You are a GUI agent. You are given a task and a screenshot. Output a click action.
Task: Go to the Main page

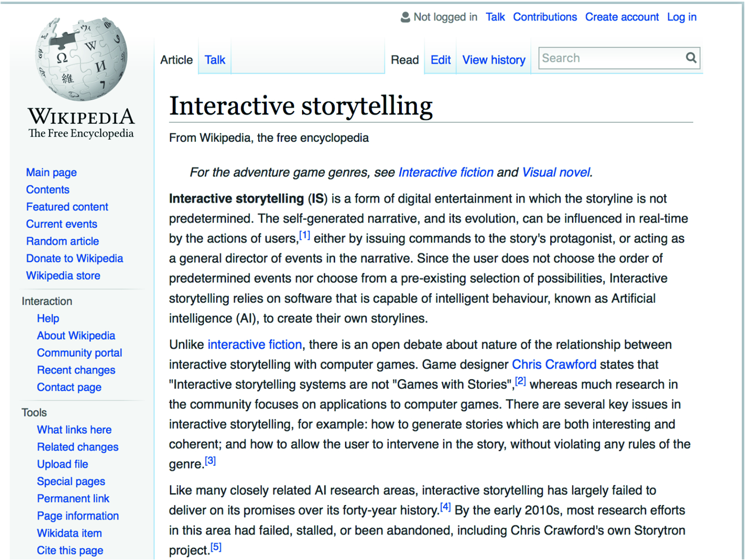click(x=51, y=172)
